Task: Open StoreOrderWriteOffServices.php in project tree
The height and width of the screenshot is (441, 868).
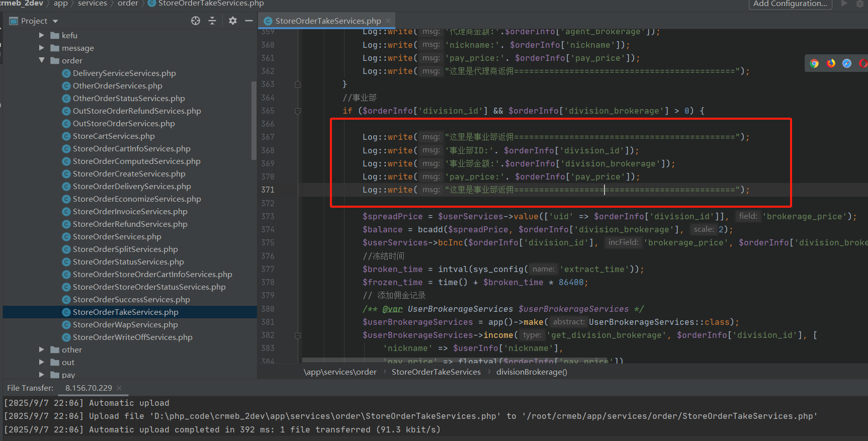Action: point(132,337)
